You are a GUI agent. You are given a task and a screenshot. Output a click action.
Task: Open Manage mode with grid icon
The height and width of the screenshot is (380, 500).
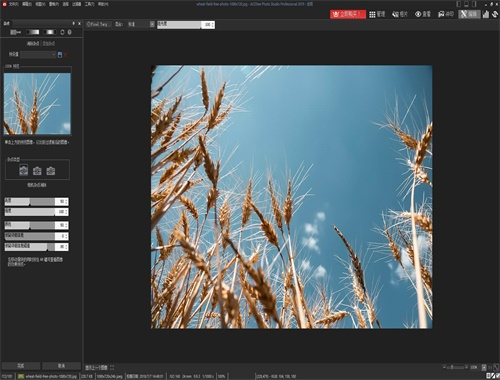point(377,14)
